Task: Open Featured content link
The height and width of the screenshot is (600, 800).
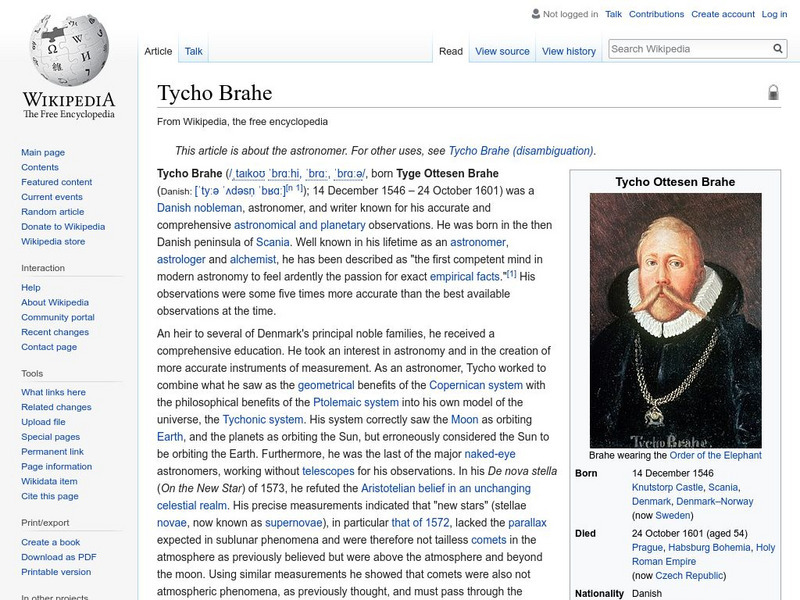Action: [x=57, y=182]
